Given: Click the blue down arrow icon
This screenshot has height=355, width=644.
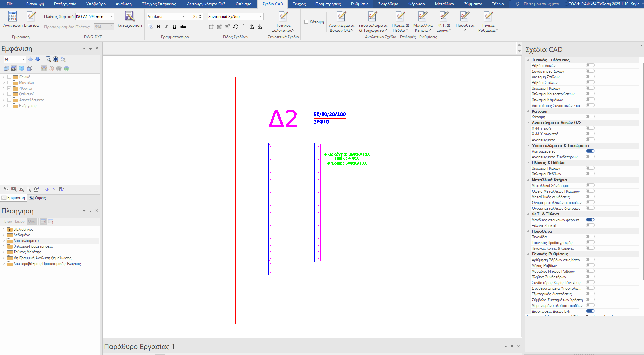Looking at the screenshot, I should (x=38, y=59).
